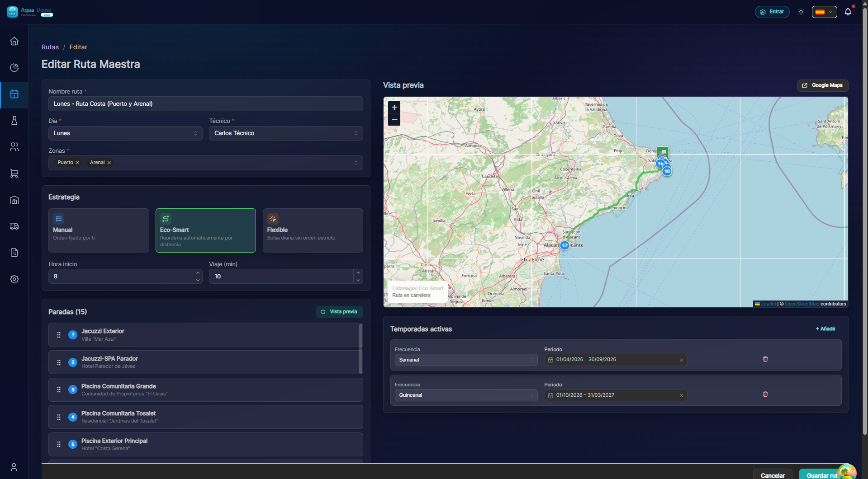
Task: Select the Eco-Smart strategy card
Action: (206, 230)
